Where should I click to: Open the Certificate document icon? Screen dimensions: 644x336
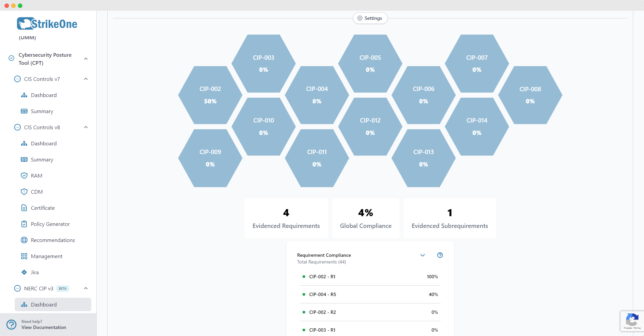point(24,208)
